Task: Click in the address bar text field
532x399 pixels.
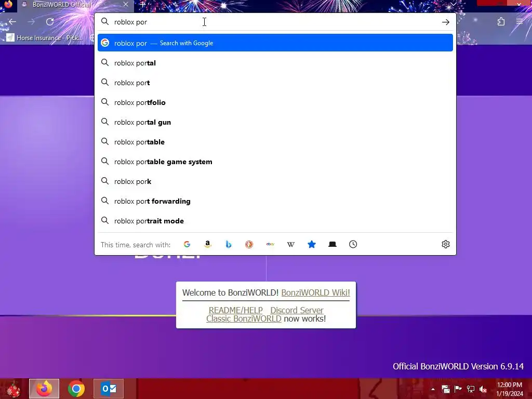Action: [x=275, y=22]
